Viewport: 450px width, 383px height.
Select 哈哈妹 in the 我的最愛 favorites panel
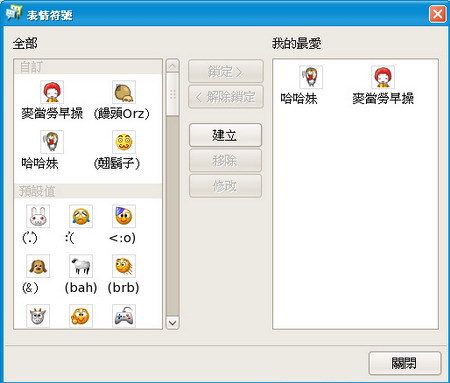(311, 77)
